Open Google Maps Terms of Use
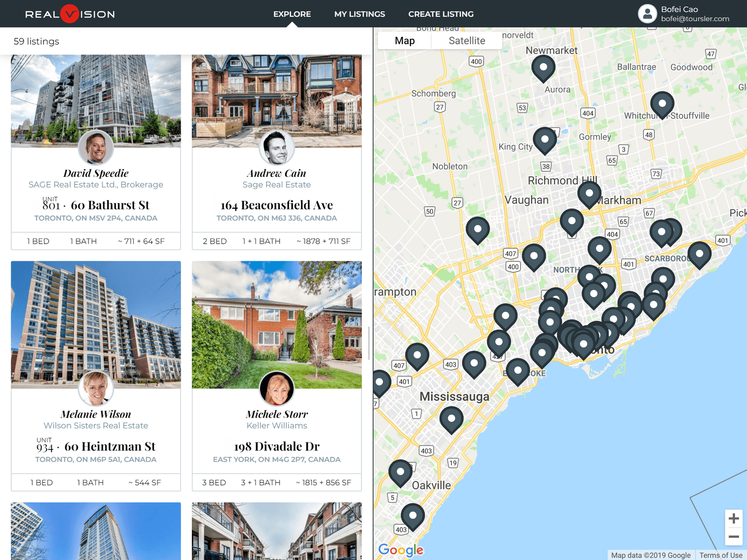747x560 pixels. click(x=720, y=555)
